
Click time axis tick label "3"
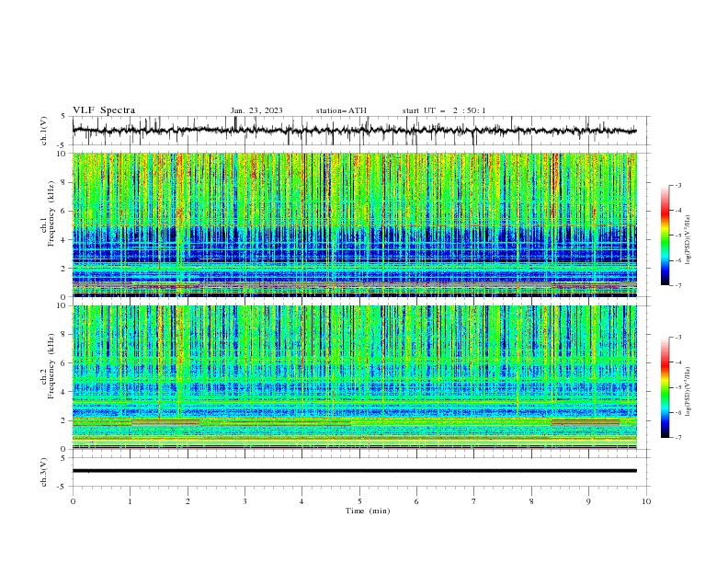(x=245, y=501)
